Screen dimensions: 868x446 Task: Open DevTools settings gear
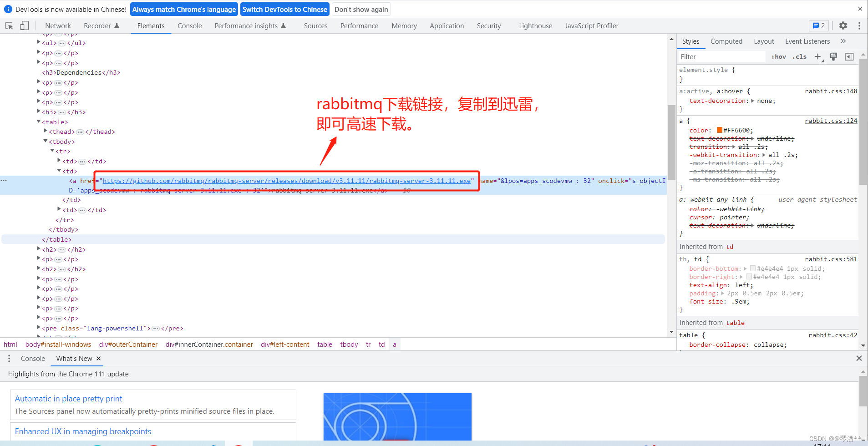[843, 26]
